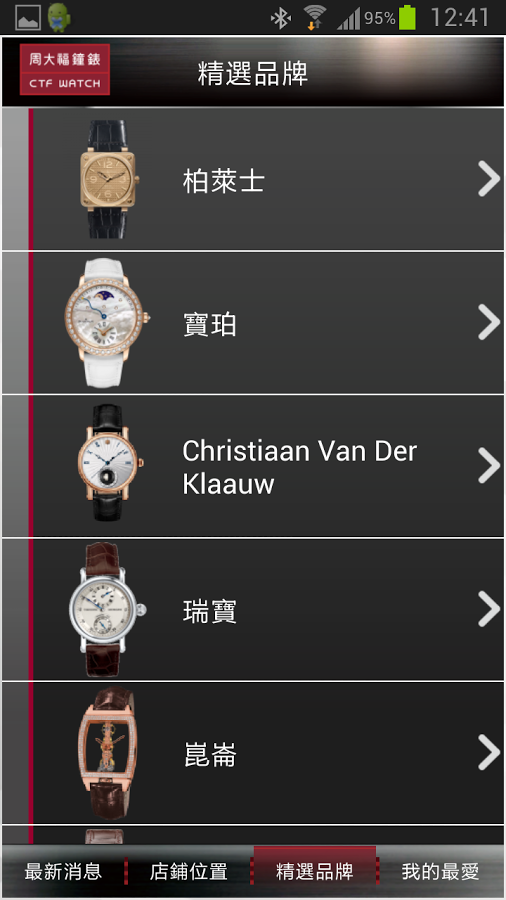Viewport: 506px width, 900px height.
Task: Switch to the 最新消息 tab
Action: (x=63, y=872)
